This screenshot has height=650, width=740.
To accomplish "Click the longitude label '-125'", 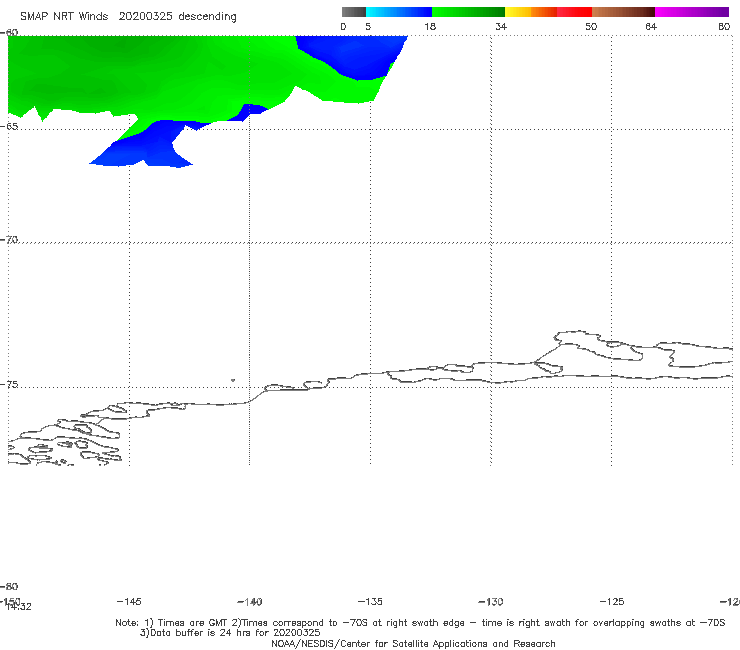I will [612, 601].
